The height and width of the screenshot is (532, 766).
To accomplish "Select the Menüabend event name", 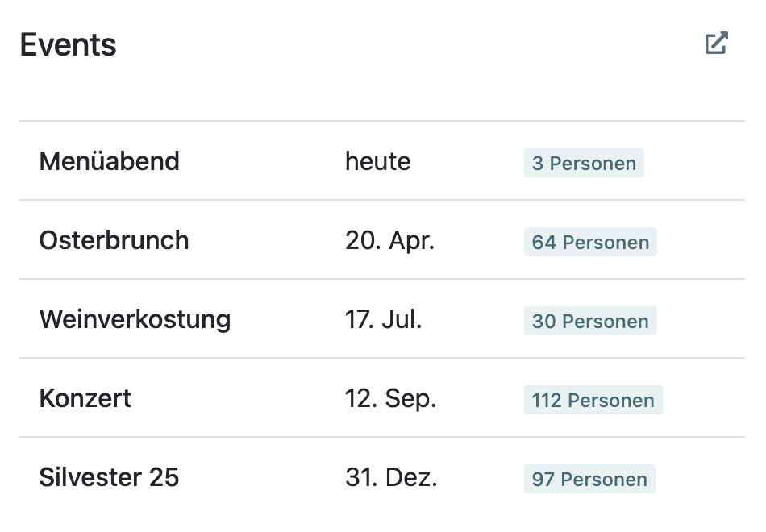I will pos(110,161).
